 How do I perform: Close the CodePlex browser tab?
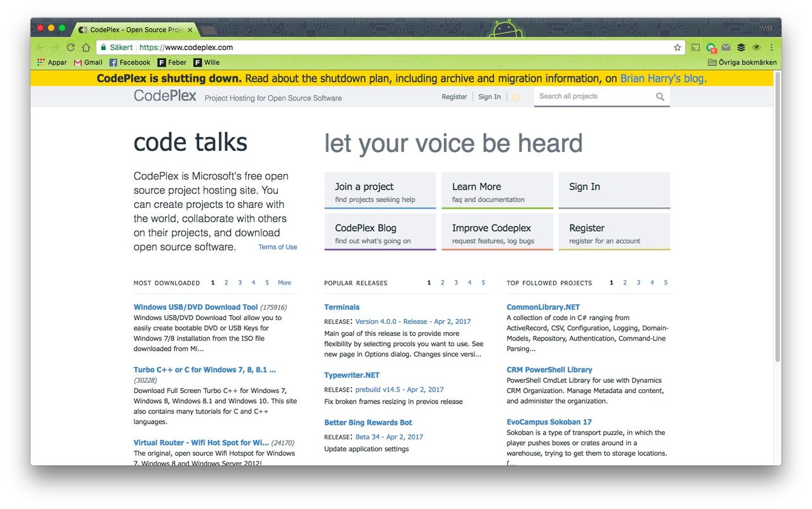(x=190, y=30)
